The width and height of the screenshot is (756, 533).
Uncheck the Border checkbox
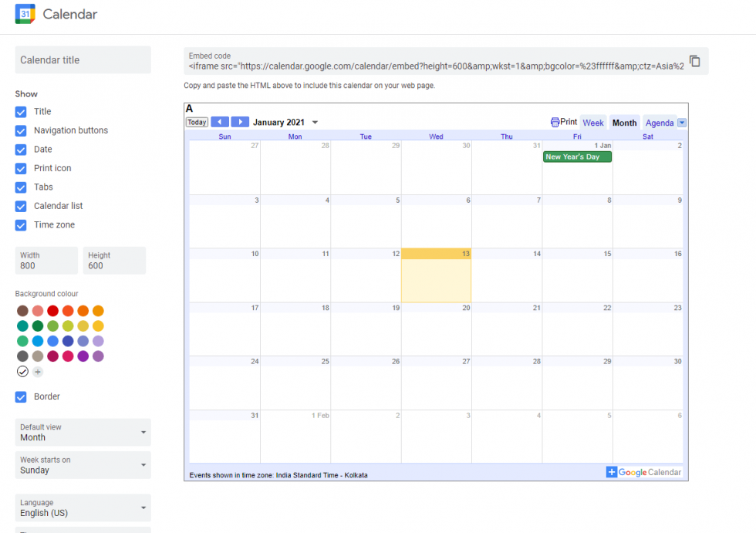21,396
